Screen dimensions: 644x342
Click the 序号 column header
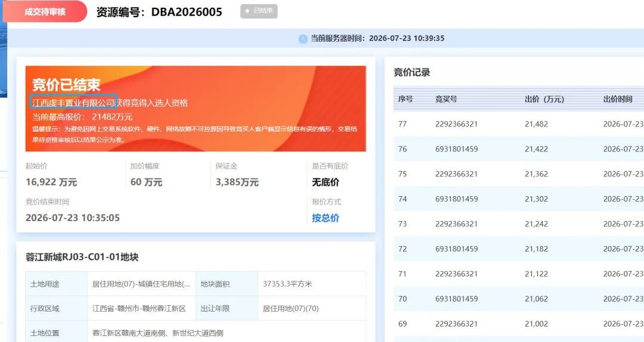(x=405, y=99)
